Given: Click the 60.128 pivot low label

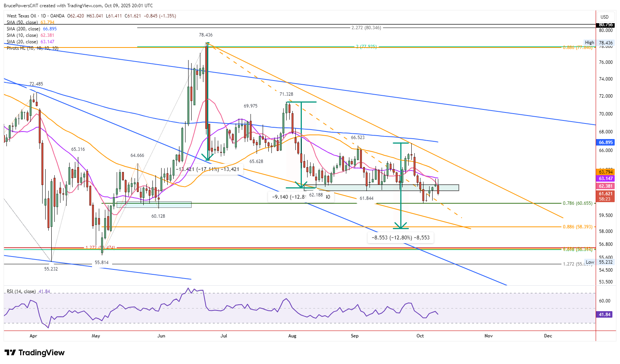Looking at the screenshot, I should 158,216.
